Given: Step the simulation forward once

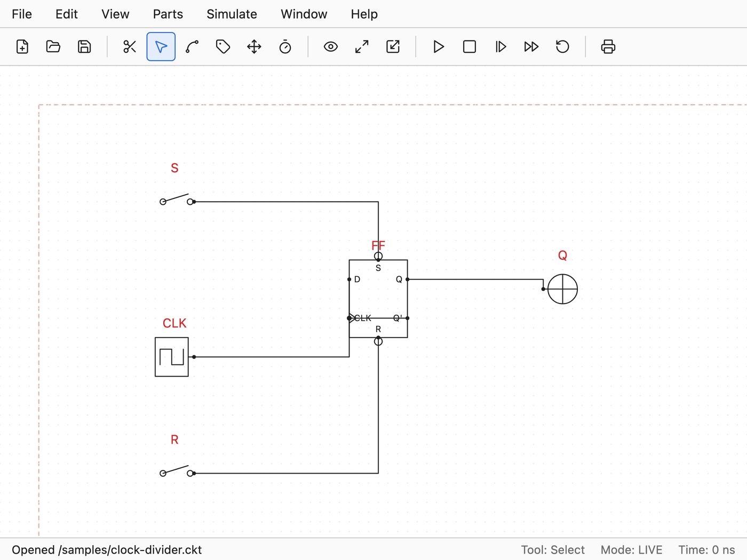Looking at the screenshot, I should click(x=500, y=47).
